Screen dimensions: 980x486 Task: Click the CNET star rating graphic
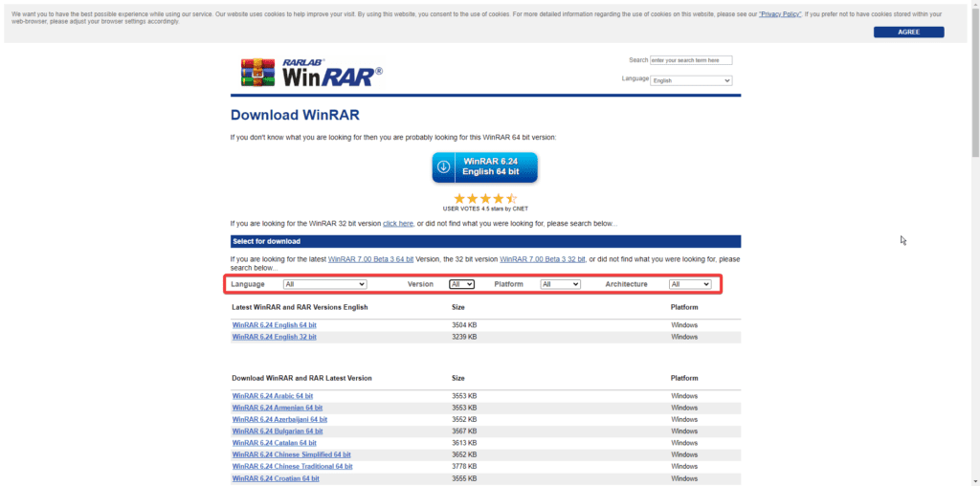click(x=484, y=198)
